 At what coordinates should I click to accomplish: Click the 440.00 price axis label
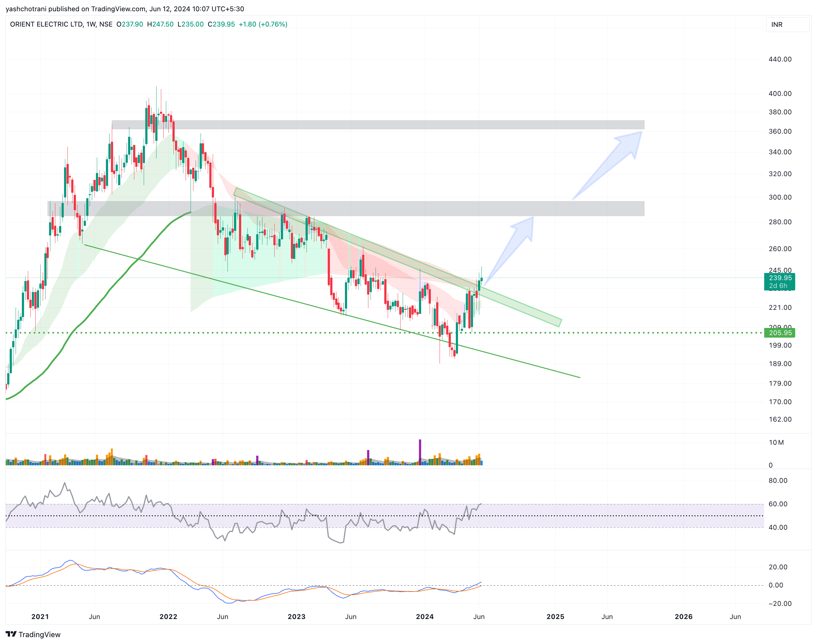coord(780,59)
